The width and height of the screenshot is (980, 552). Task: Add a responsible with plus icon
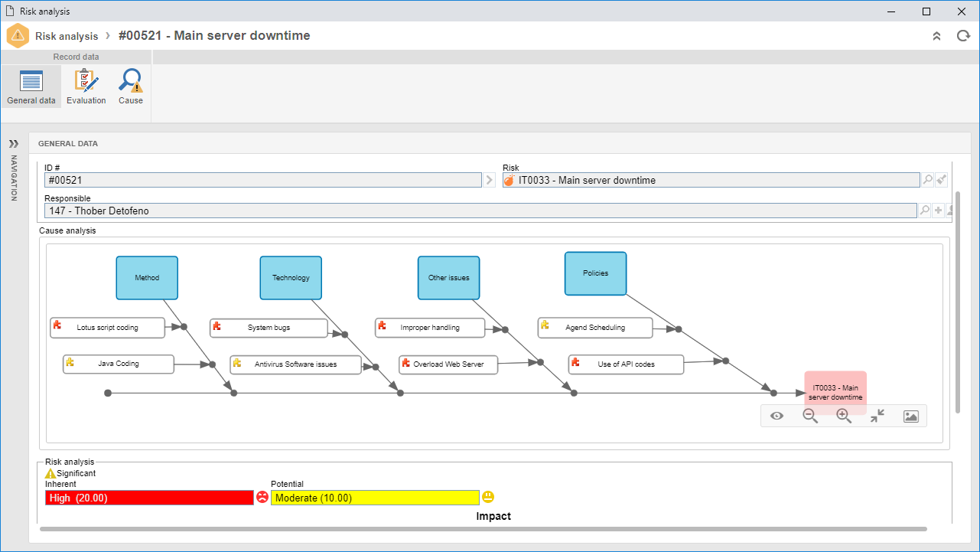click(939, 211)
